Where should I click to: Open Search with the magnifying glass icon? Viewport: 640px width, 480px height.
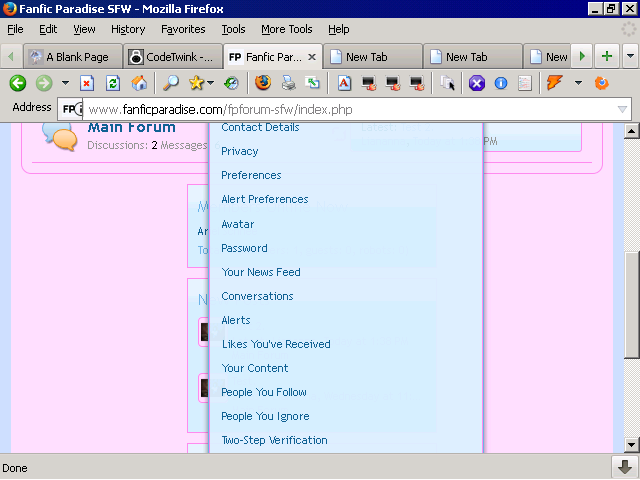tap(171, 83)
